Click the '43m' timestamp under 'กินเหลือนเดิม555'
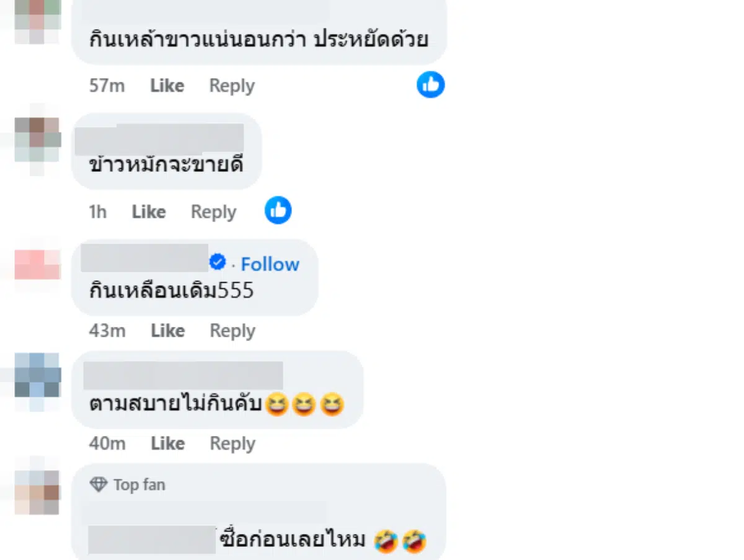744x560 pixels. 107,331
